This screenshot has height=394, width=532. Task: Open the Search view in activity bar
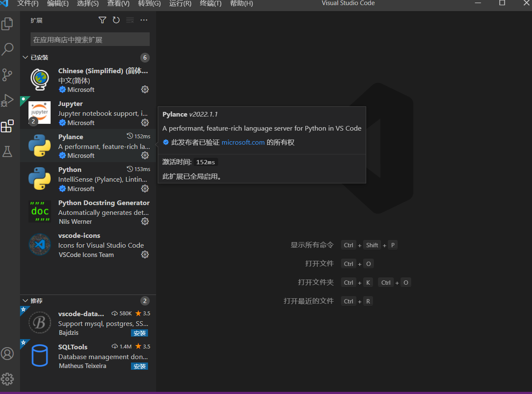click(x=7, y=49)
